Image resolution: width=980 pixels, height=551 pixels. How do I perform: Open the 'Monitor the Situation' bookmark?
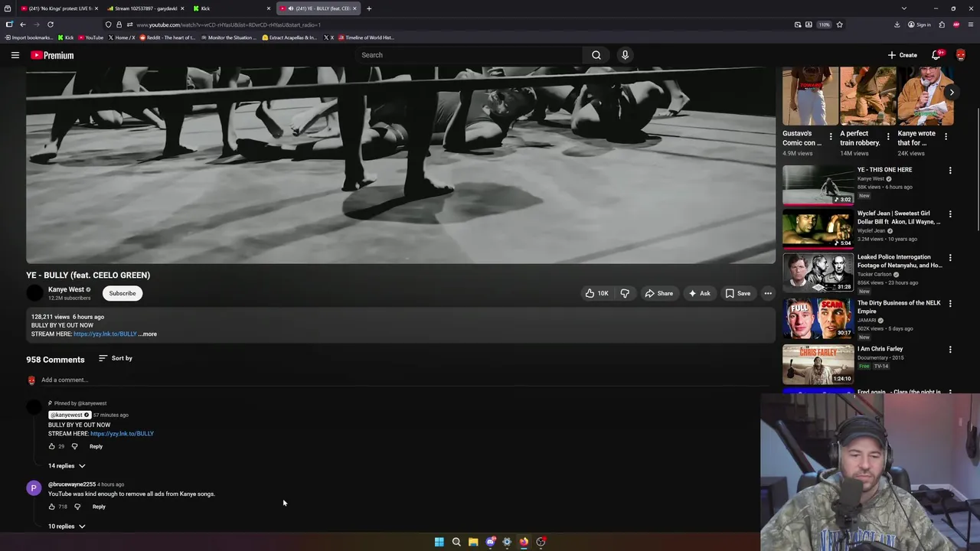228,37
